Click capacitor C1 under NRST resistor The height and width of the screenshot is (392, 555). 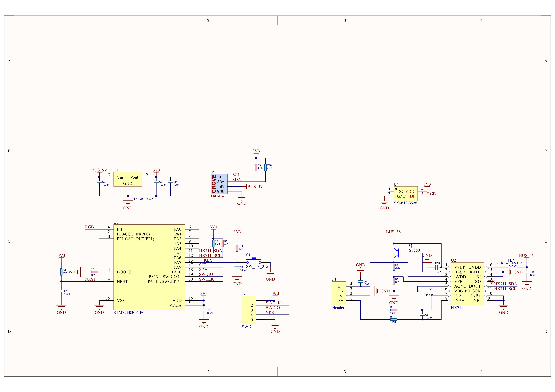coord(61,291)
